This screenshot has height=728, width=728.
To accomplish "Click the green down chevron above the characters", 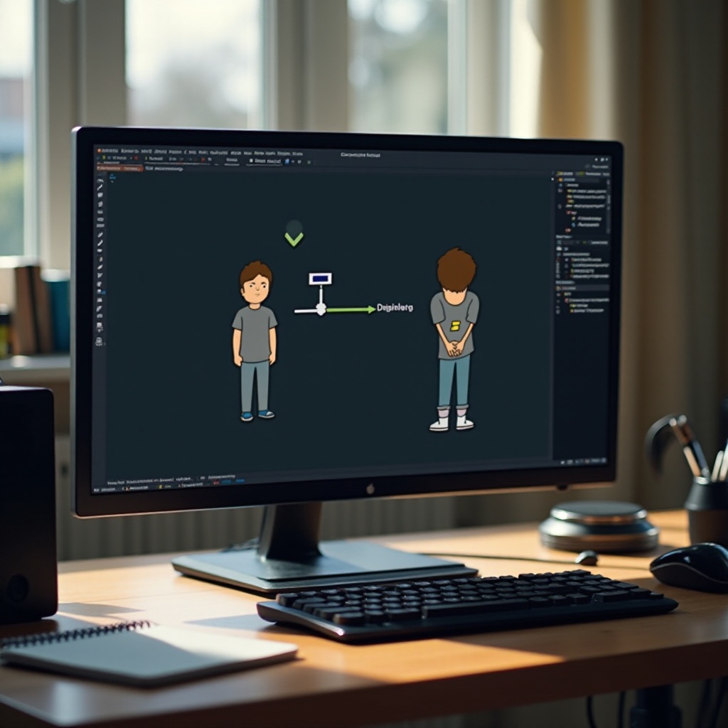I will (294, 240).
